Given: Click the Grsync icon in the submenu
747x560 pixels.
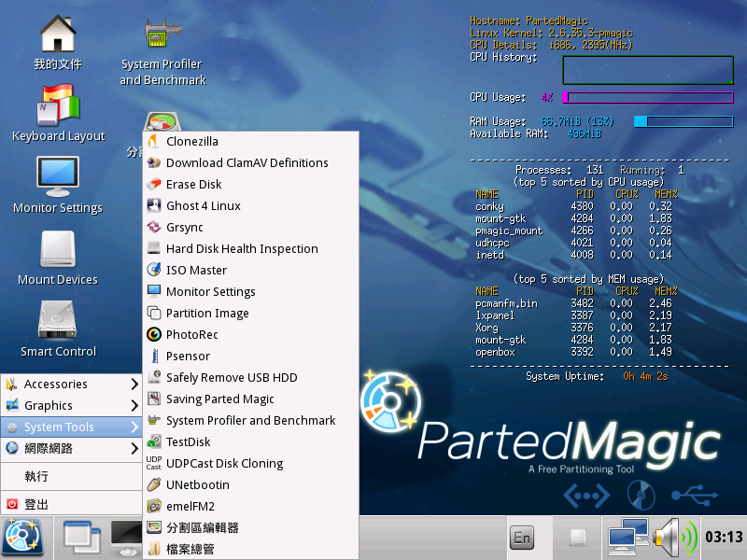Looking at the screenshot, I should coord(153,227).
